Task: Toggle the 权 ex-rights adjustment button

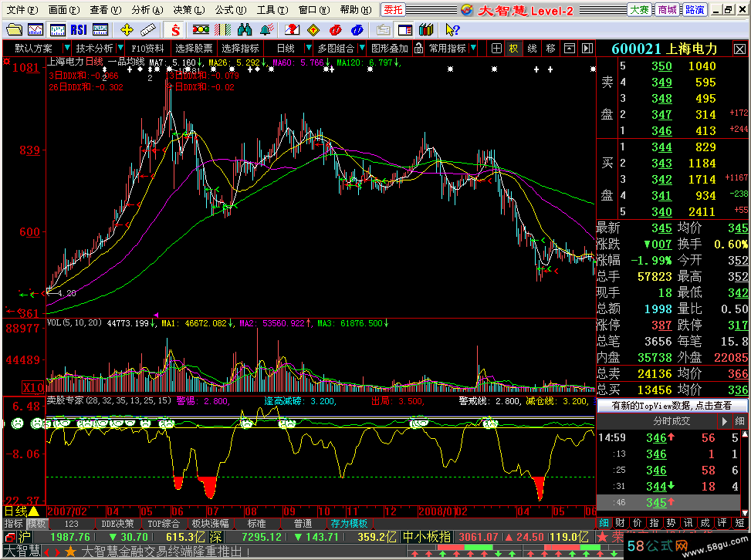Action: 514,49
